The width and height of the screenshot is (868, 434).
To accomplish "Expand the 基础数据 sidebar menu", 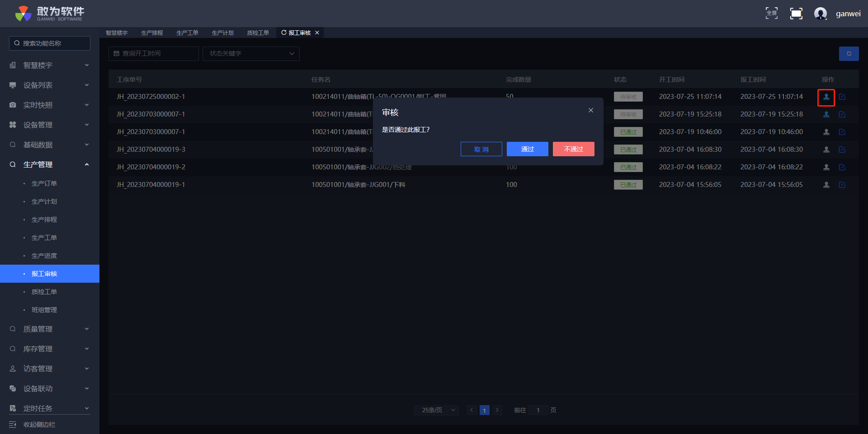I will click(50, 145).
